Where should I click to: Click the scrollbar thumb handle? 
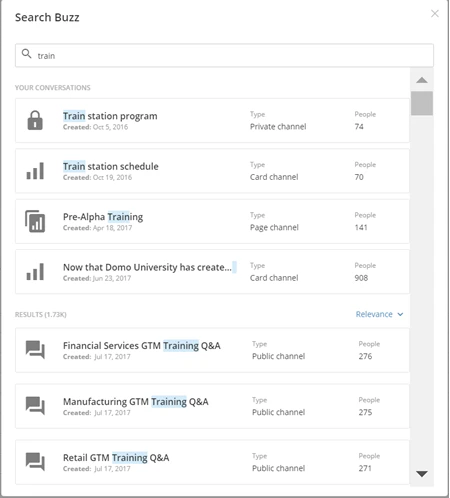click(422, 103)
